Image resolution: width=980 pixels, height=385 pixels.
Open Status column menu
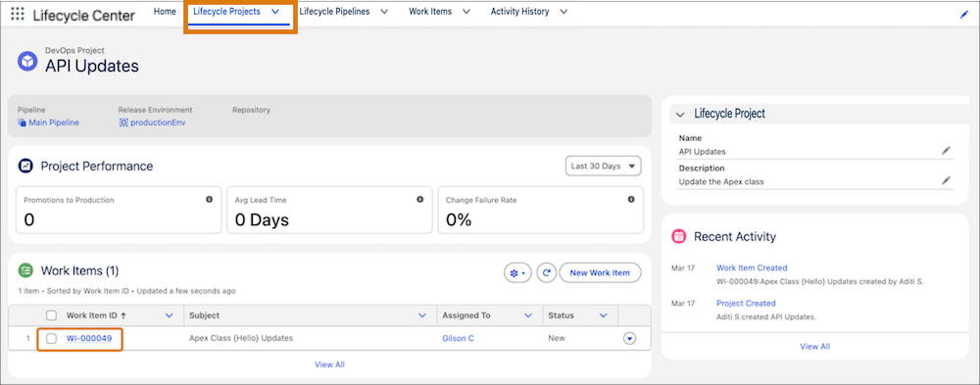pyautogui.click(x=603, y=315)
